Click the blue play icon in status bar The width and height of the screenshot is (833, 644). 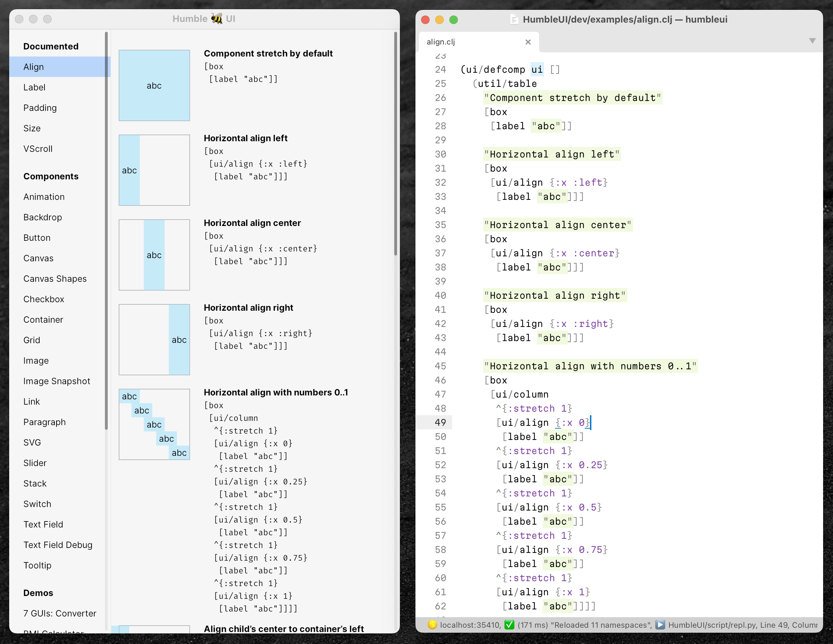660,625
